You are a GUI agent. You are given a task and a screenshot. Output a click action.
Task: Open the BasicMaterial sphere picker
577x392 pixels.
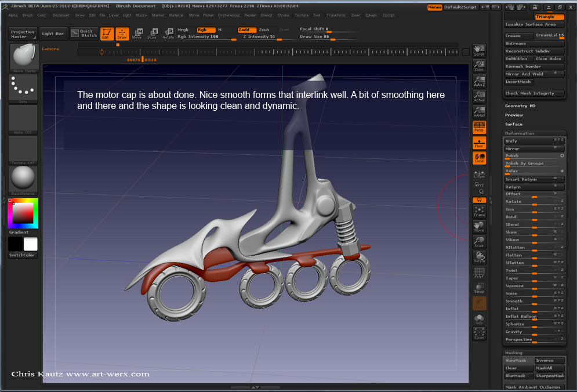coord(23,180)
